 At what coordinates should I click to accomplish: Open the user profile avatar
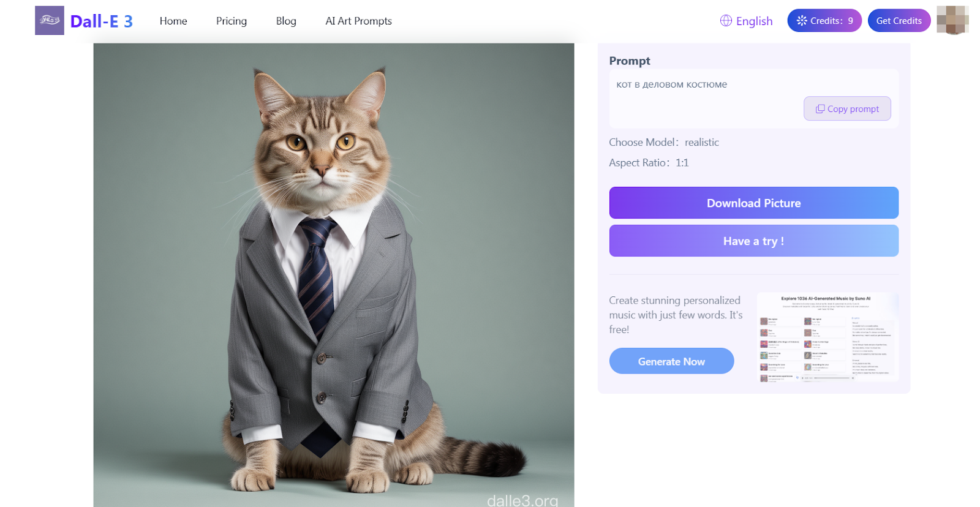952,20
